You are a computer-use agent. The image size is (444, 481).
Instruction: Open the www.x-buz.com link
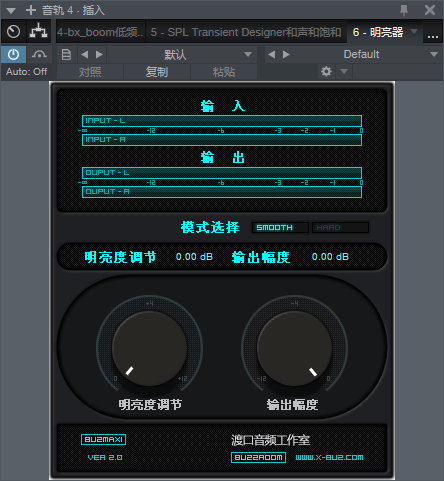click(329, 457)
